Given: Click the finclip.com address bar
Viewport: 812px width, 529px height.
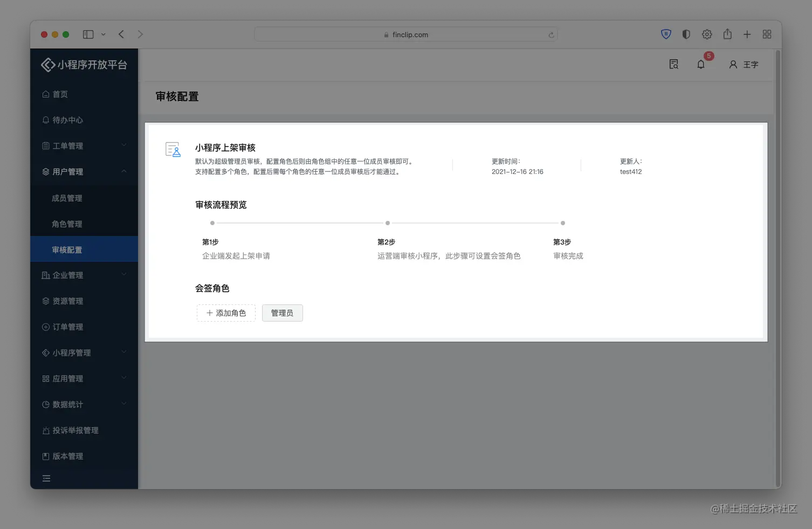Looking at the screenshot, I should coord(406,34).
